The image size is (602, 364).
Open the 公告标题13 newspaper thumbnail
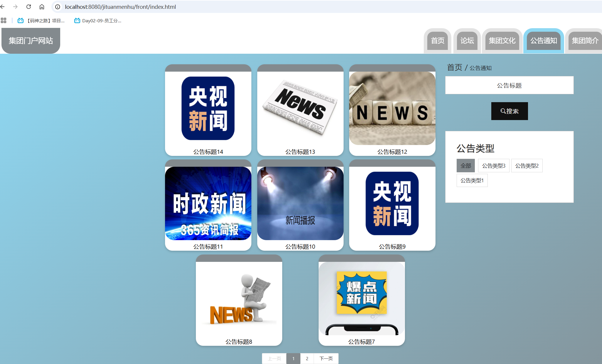click(300, 108)
